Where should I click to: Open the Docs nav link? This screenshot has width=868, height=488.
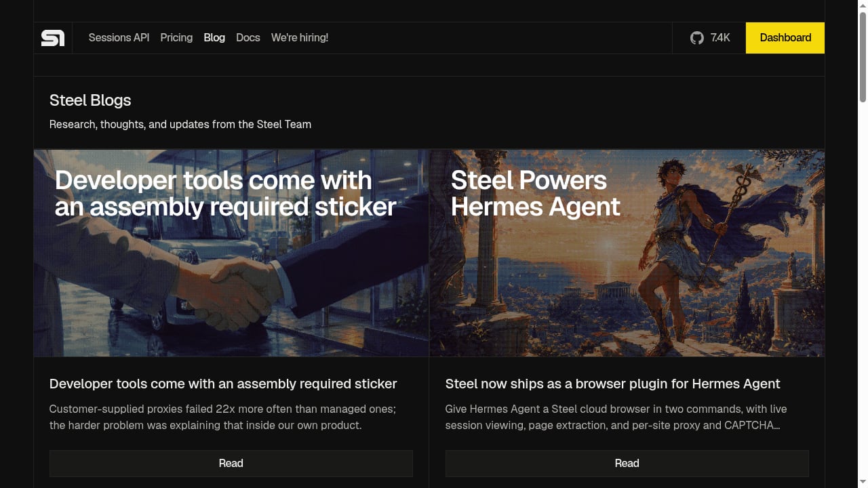pos(248,38)
